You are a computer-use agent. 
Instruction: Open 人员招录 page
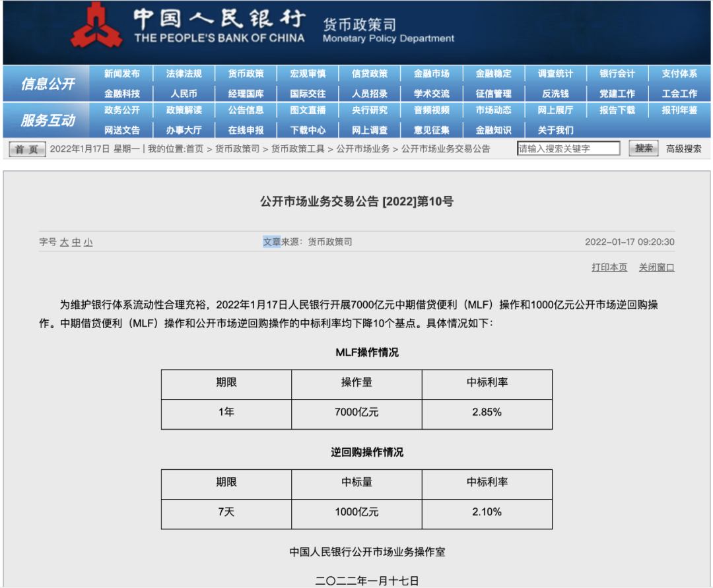pos(370,94)
